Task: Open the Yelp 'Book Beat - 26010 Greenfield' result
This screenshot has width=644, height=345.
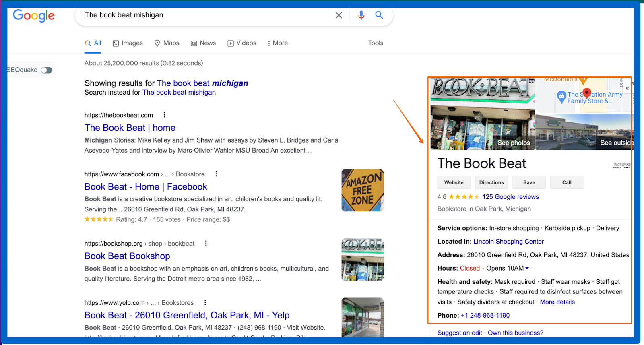Action: point(187,315)
